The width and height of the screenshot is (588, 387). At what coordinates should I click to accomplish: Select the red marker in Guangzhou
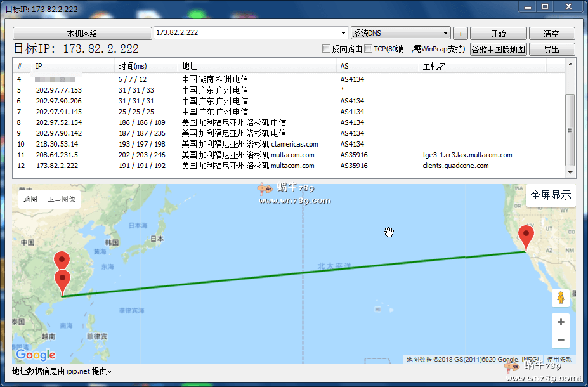[x=62, y=277]
